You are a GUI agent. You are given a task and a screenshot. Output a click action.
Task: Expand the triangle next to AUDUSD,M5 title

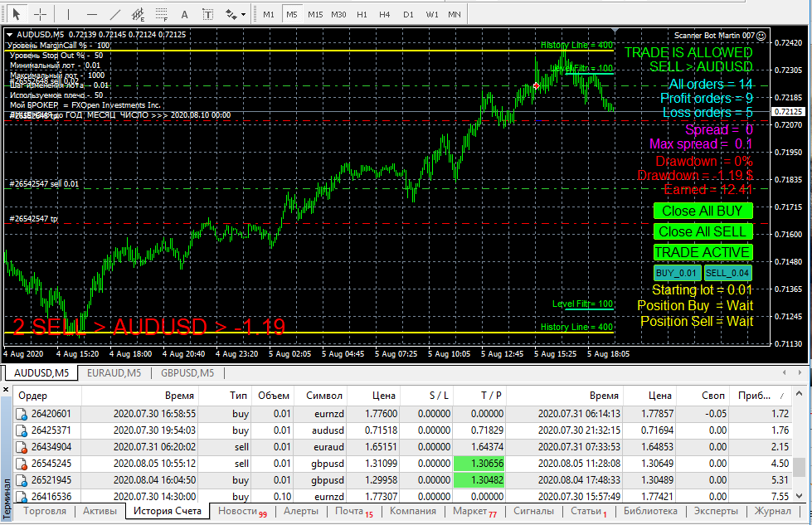(x=9, y=34)
